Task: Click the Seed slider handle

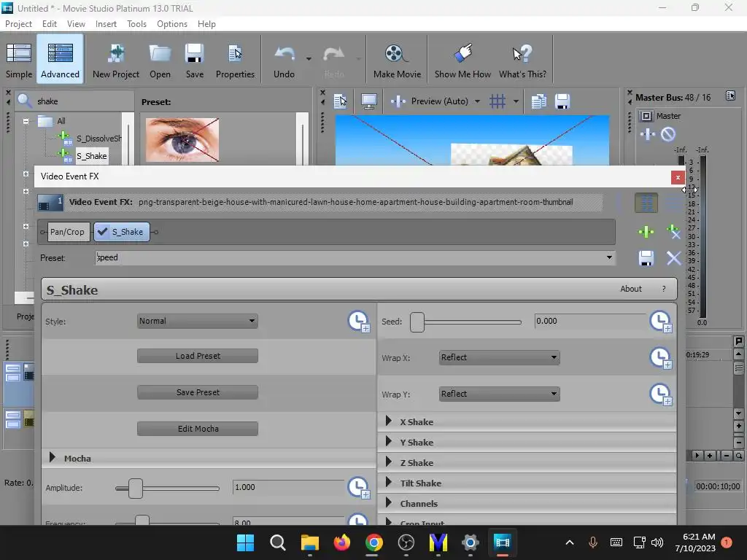Action: pyautogui.click(x=417, y=322)
